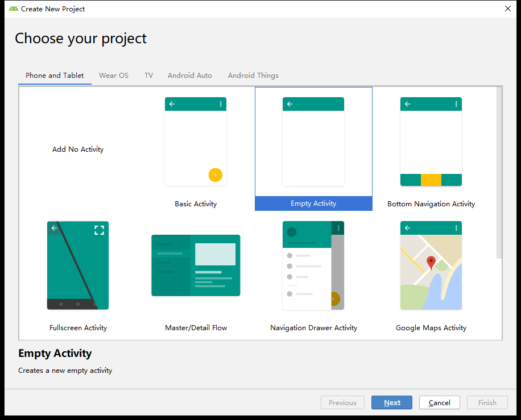This screenshot has width=521, height=420.
Task: Click the back arrow in Empty Activity preview
Action: [x=290, y=104]
